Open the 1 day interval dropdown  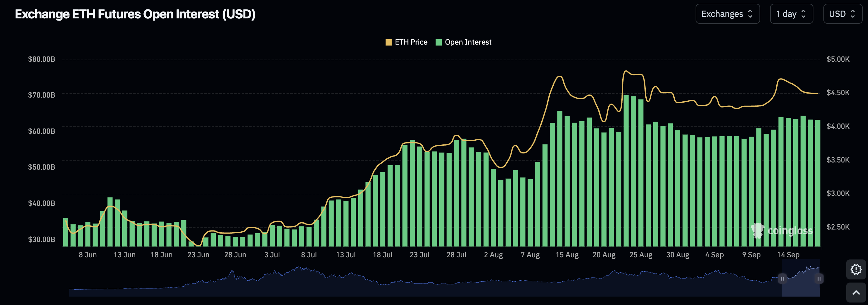tap(791, 14)
